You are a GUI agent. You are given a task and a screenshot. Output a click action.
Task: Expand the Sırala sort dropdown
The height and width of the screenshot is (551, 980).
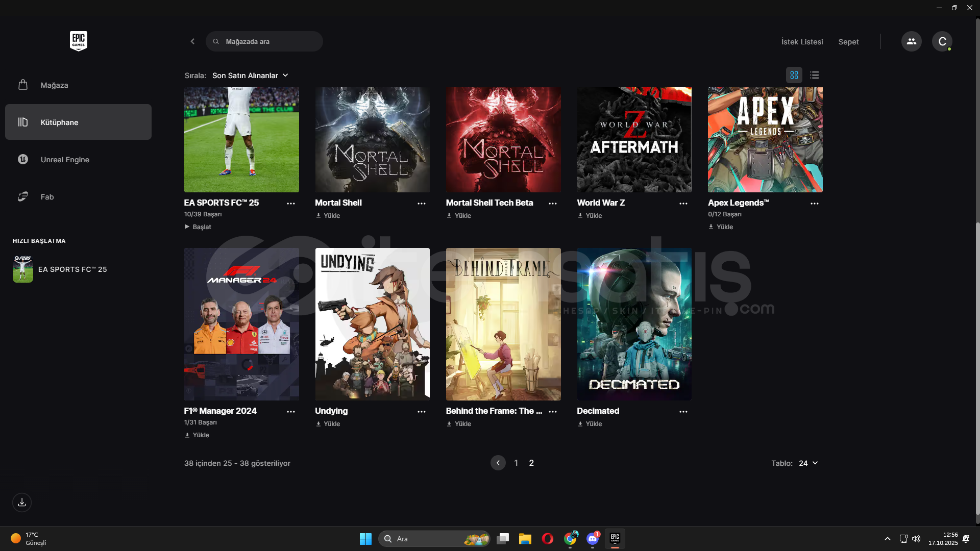point(250,76)
